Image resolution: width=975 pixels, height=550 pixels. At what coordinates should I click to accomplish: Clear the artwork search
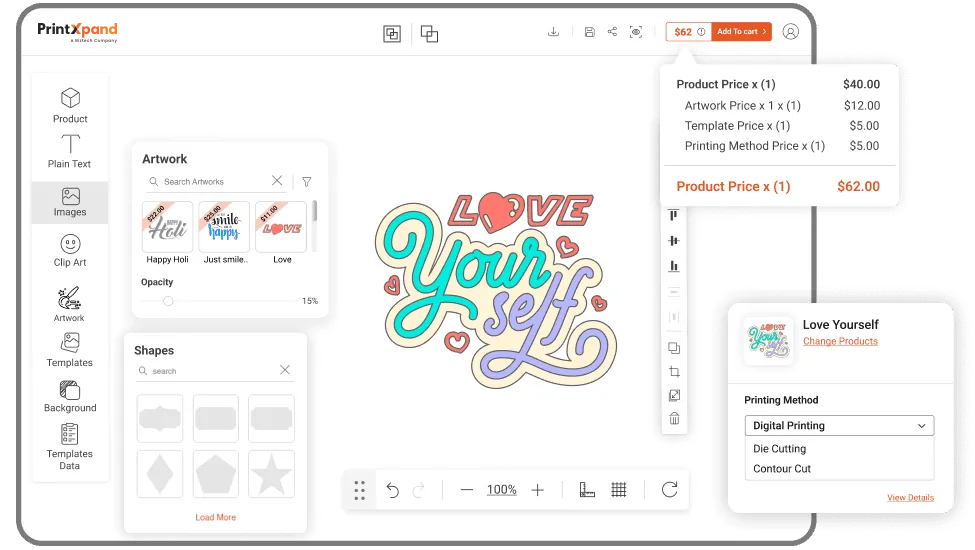(277, 180)
